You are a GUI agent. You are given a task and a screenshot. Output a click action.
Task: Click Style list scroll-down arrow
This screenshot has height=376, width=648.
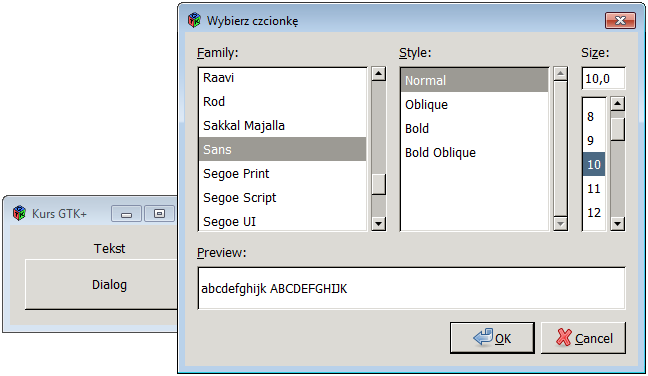tap(560, 224)
